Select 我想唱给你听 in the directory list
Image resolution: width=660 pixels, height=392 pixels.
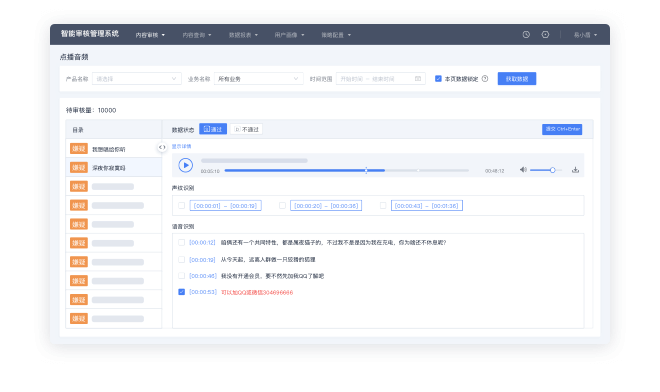tap(114, 149)
